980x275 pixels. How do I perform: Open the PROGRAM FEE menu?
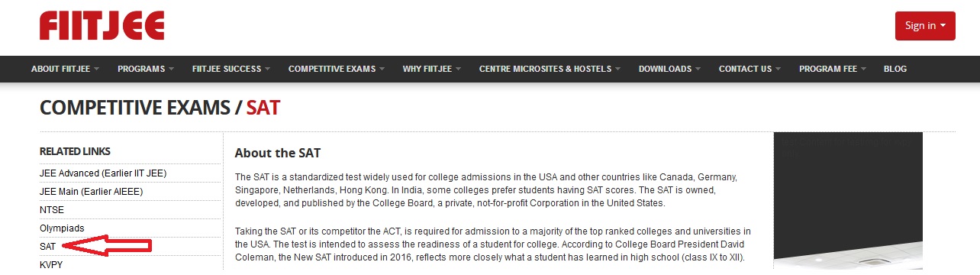[833, 69]
